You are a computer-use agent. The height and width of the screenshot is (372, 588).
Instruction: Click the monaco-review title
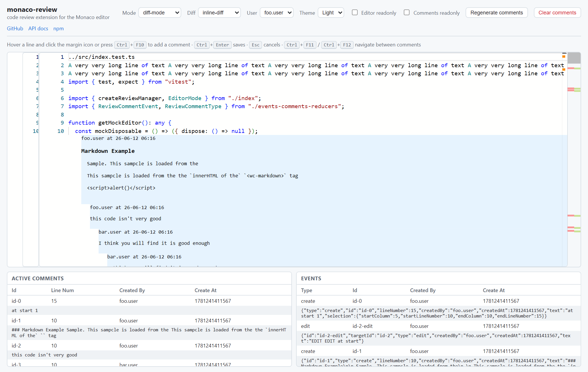pos(32,10)
